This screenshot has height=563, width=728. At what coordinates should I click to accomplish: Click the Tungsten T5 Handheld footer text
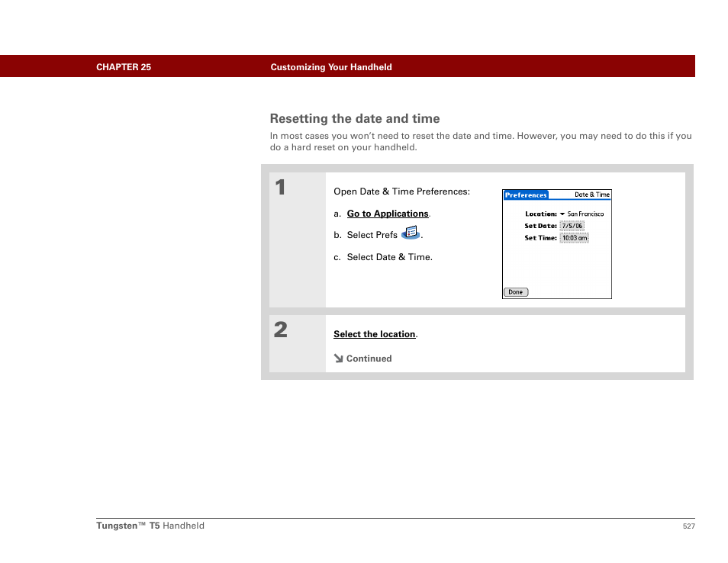click(150, 526)
